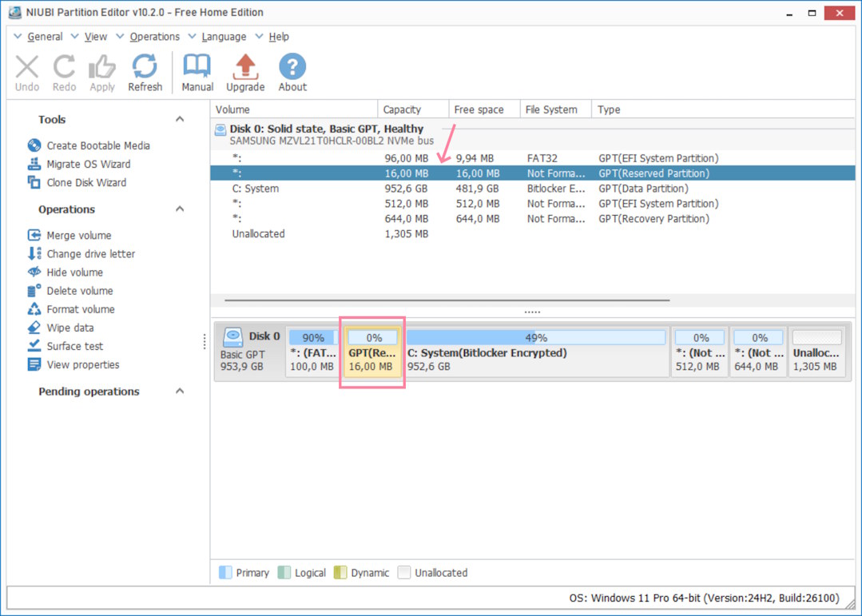The height and width of the screenshot is (616, 862).
Task: Collapse the Operations sidebar section
Action: point(180,209)
